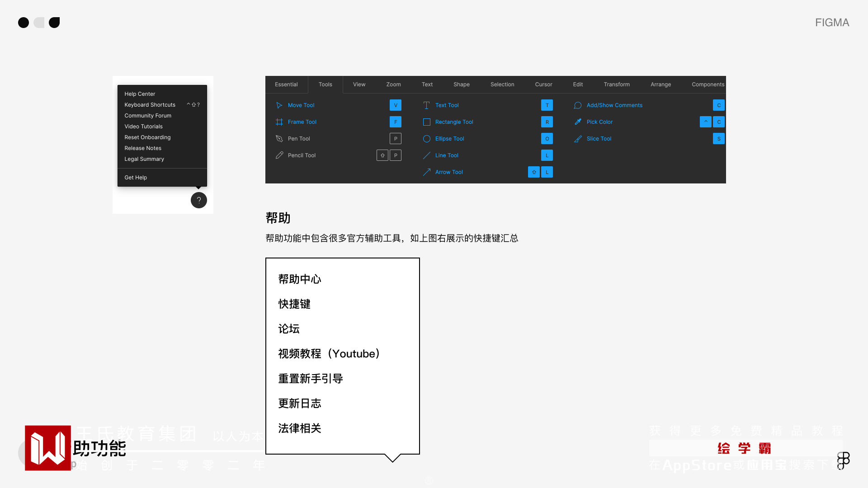Click the Add/Show Comments bubble icon
Viewport: 868px width, 488px height.
[x=578, y=105]
